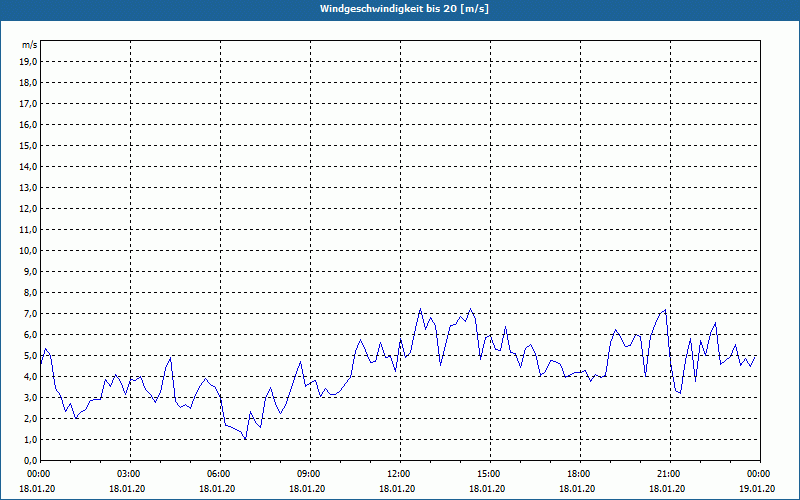The image size is (800, 500).
Task: Click the 1,0 y-axis label
Action: click(x=30, y=439)
